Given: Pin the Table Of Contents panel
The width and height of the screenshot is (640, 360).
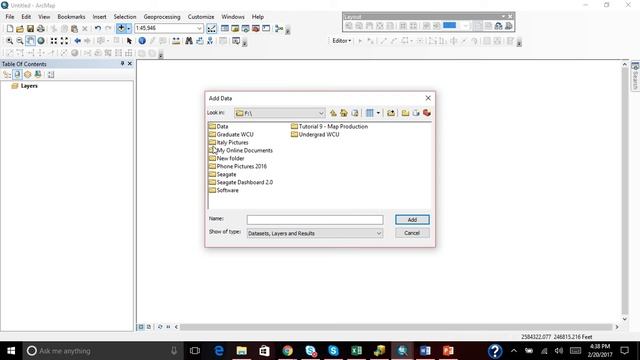Looking at the screenshot, I should 122,64.
